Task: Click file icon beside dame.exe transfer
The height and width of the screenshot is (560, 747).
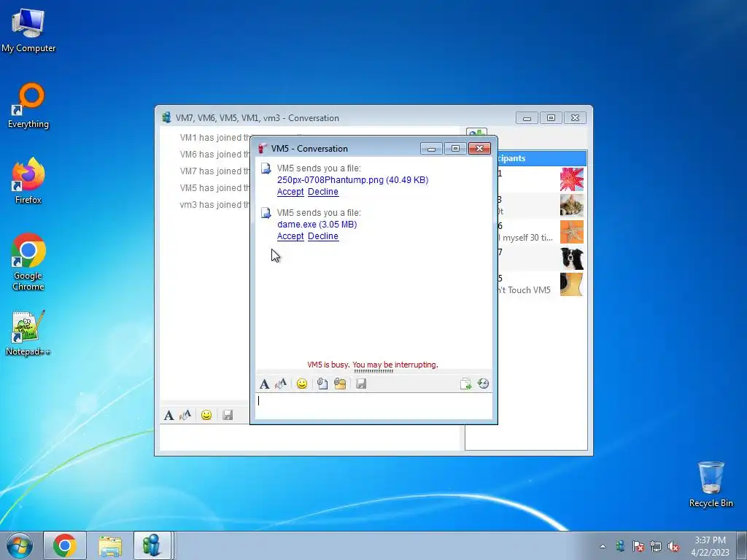Action: pos(266,213)
